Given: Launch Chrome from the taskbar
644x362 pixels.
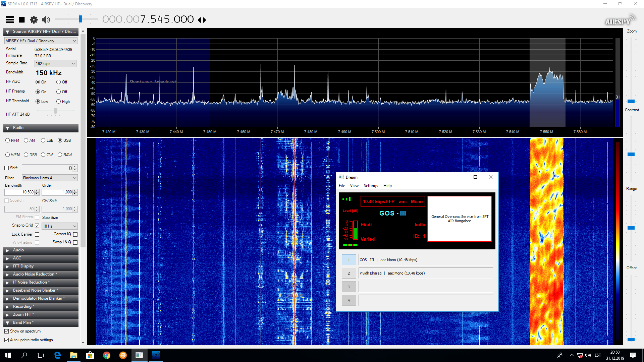Looking at the screenshot, I should 106,355.
